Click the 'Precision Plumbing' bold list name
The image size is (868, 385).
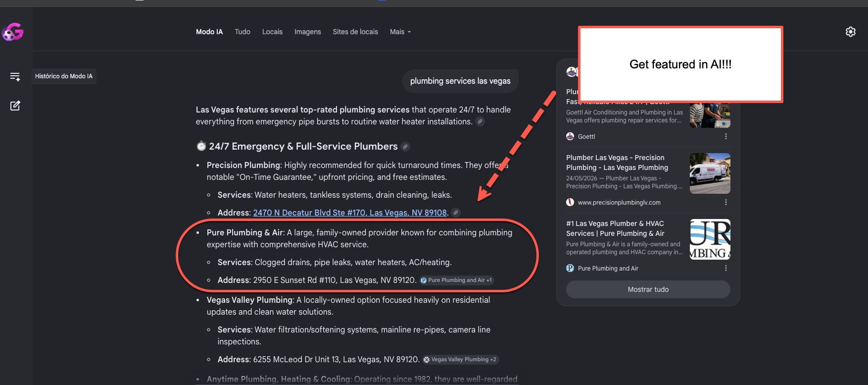coord(243,165)
